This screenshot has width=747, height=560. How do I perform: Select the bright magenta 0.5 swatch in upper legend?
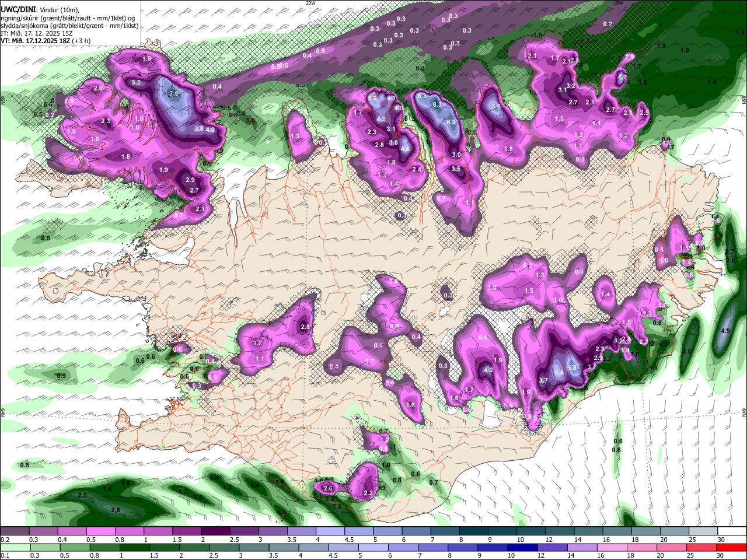click(x=100, y=531)
